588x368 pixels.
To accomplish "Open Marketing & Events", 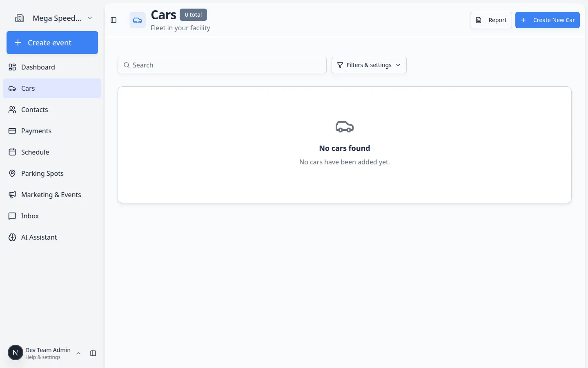I will coord(52,195).
